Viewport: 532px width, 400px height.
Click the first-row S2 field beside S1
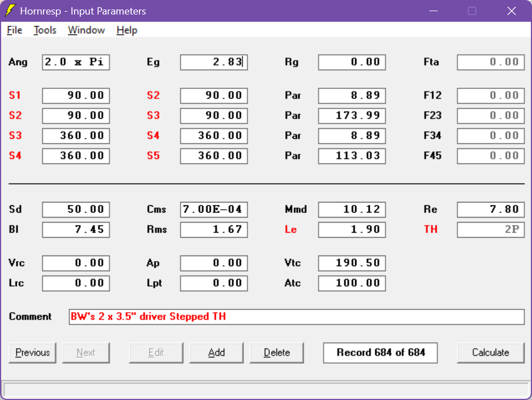(x=214, y=95)
